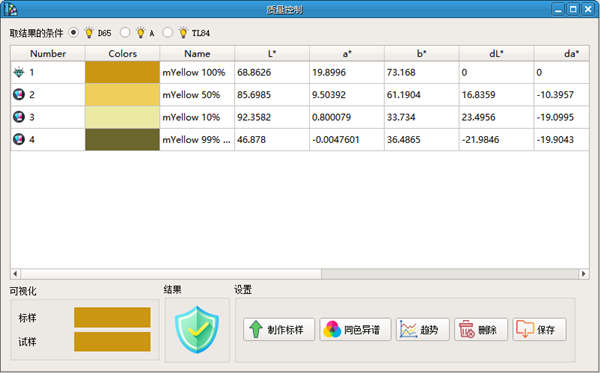600x373 pixels.
Task: Click the 标样 standard color preview bar
Action: point(112,317)
